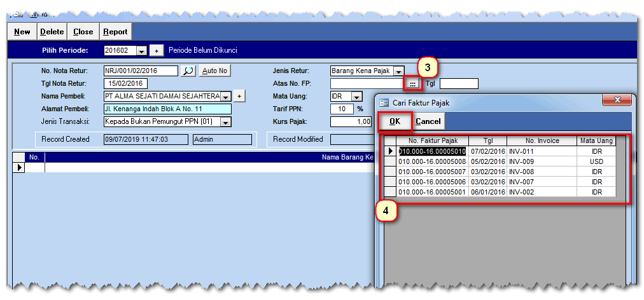
Task: Click the Report toolbar button
Action: coord(115,32)
